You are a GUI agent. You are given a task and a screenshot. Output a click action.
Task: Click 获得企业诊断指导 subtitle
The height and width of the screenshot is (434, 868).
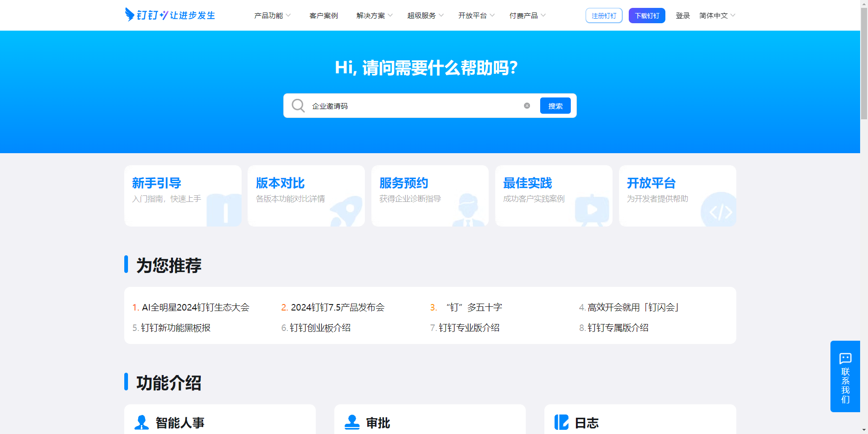410,199
